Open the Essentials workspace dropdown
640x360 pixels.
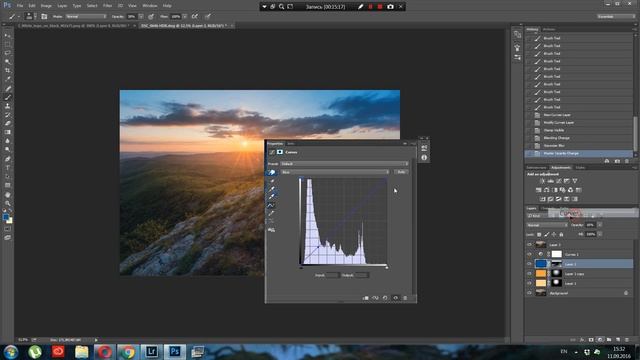[x=616, y=16]
